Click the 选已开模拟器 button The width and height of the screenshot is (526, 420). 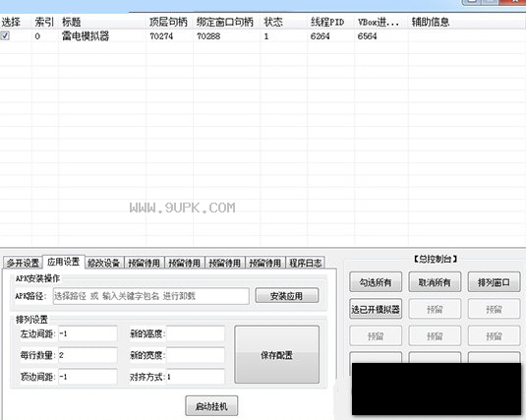[x=376, y=309]
